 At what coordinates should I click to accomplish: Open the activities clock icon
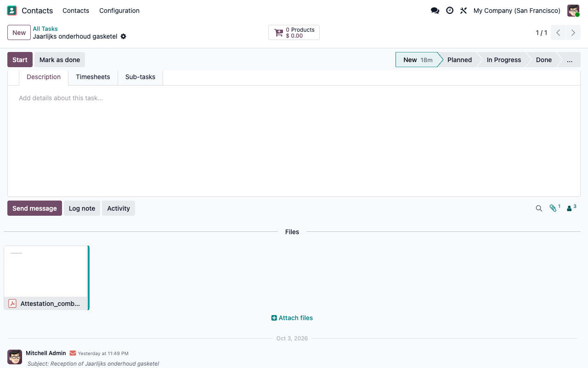coord(450,11)
